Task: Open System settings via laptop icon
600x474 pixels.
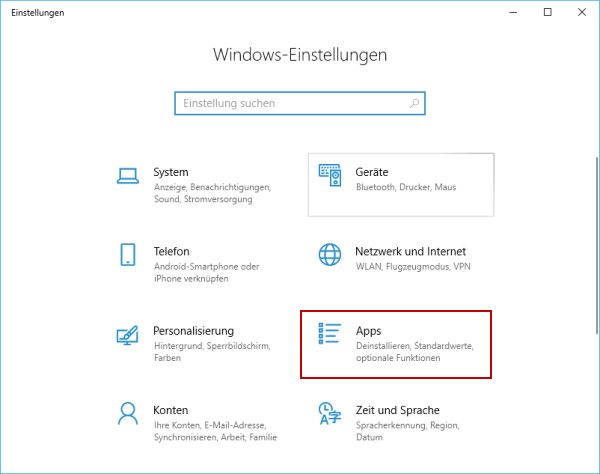Action: tap(128, 176)
